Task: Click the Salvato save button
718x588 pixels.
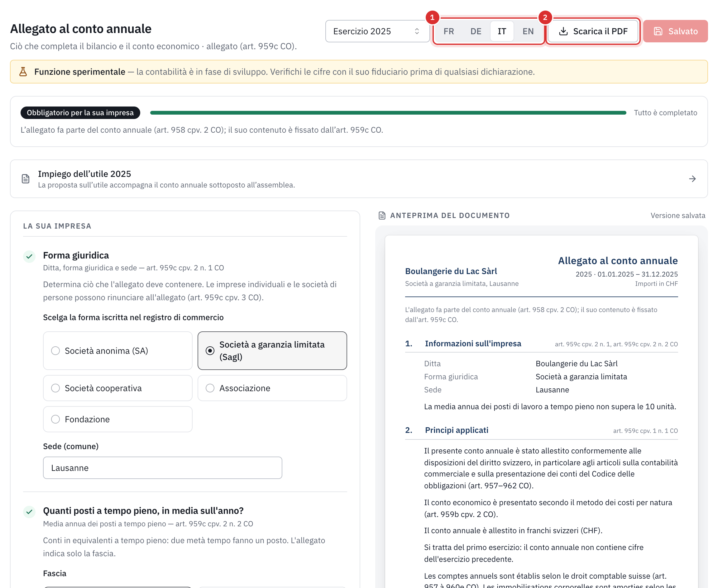Action: (x=675, y=31)
